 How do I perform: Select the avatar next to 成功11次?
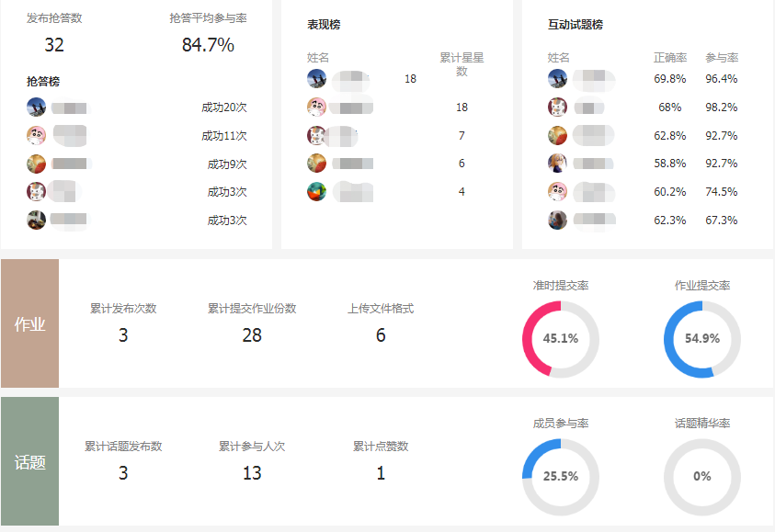coord(37,135)
